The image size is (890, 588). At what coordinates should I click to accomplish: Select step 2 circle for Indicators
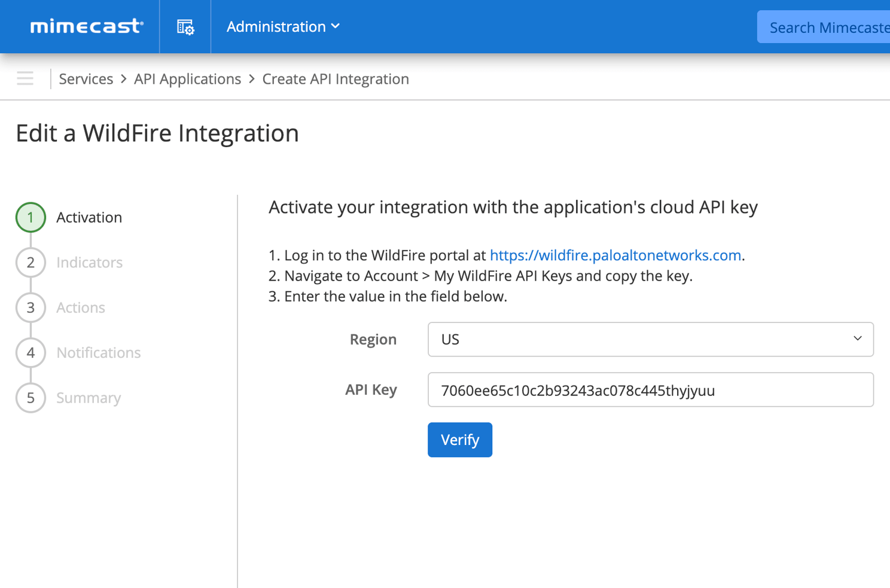[31, 263]
